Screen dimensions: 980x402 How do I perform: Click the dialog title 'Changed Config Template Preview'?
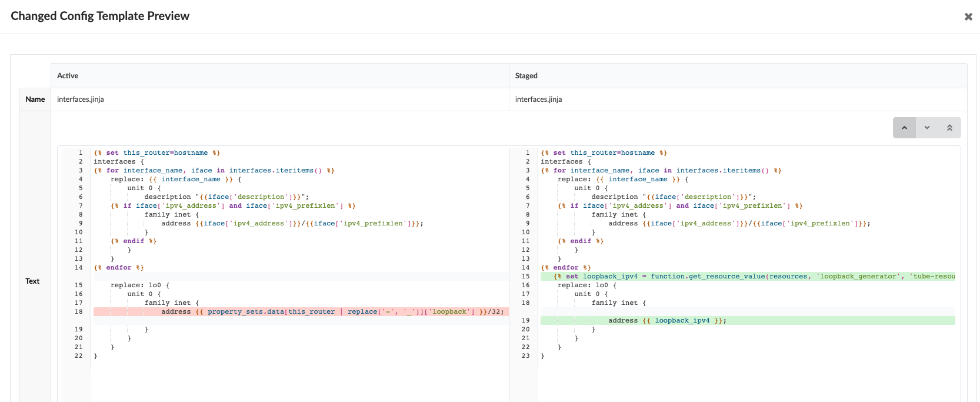(x=100, y=16)
